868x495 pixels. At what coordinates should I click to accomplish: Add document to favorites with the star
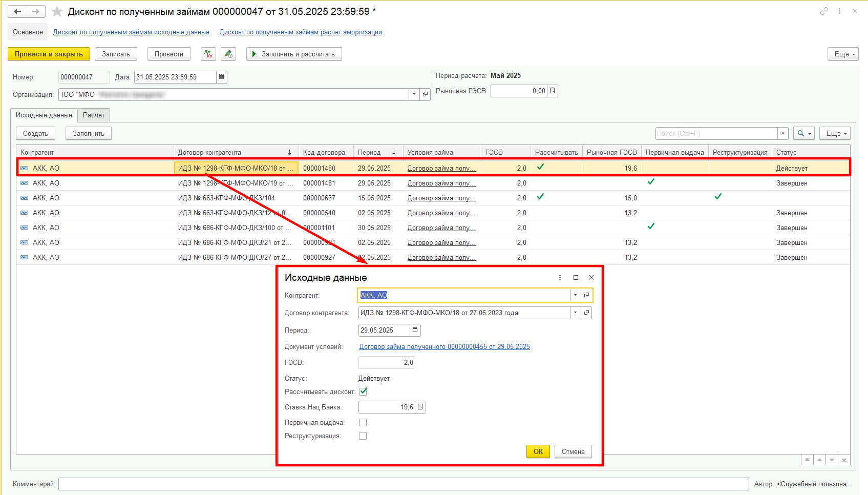[x=57, y=11]
